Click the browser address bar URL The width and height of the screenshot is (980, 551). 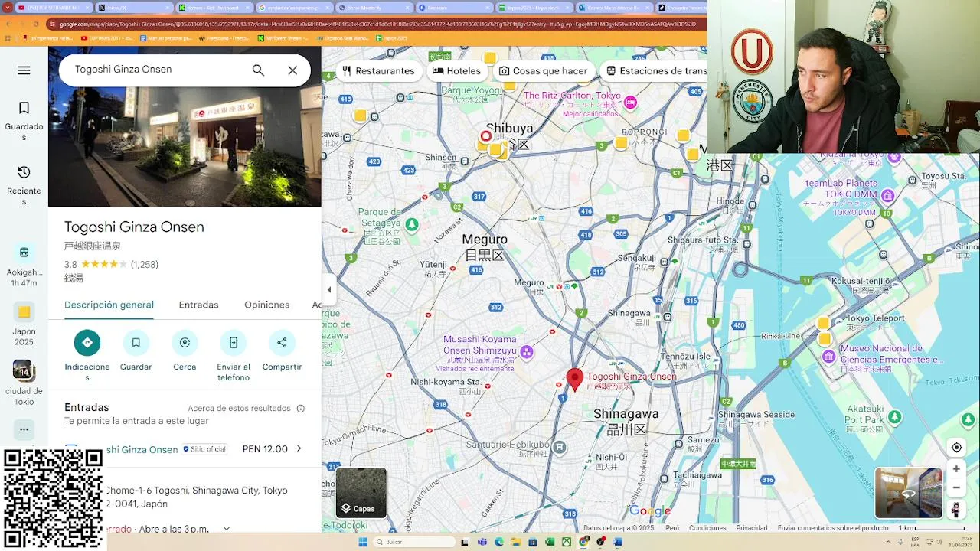pyautogui.click(x=377, y=24)
